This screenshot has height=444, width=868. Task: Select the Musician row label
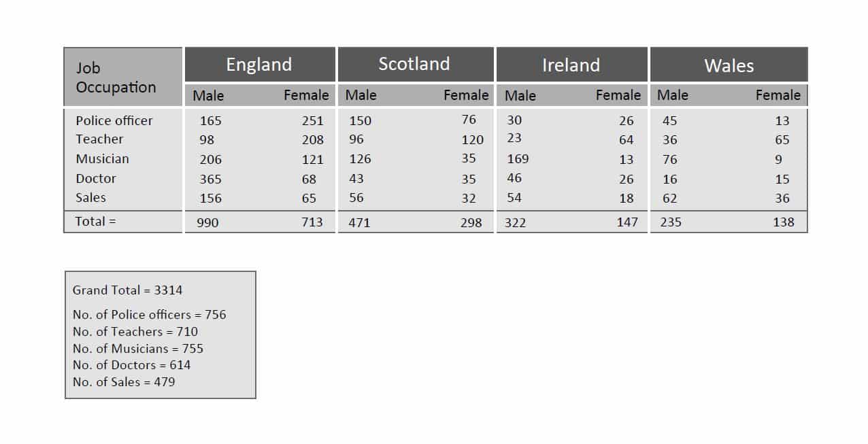(102, 159)
